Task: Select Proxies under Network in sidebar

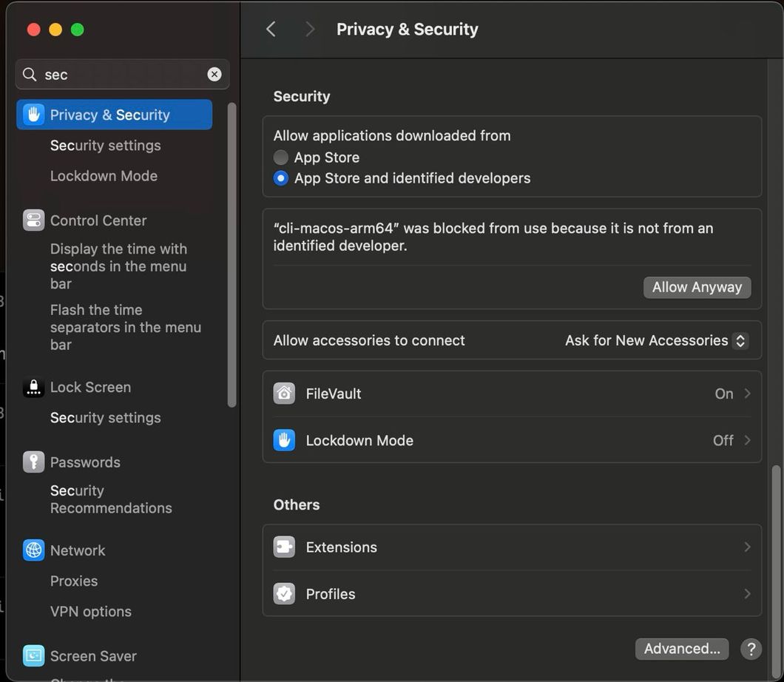Action: (x=74, y=581)
